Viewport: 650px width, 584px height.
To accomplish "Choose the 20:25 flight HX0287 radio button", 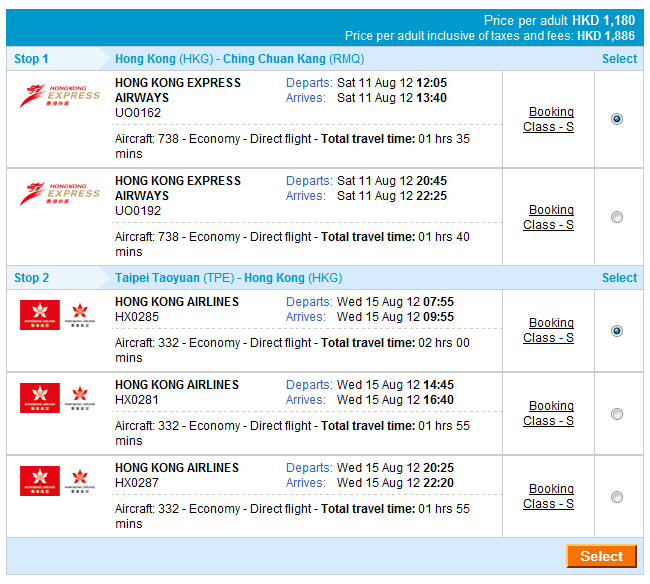I will coord(616,497).
